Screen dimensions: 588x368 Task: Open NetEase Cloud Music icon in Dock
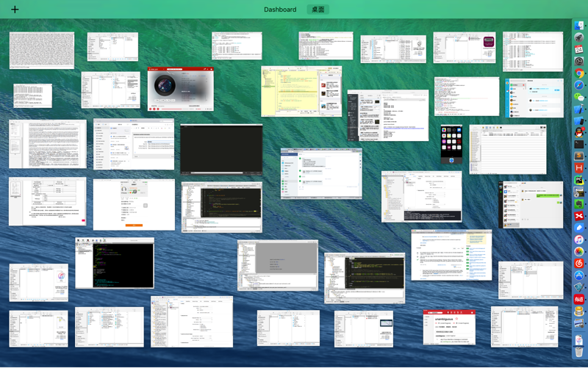point(579,264)
